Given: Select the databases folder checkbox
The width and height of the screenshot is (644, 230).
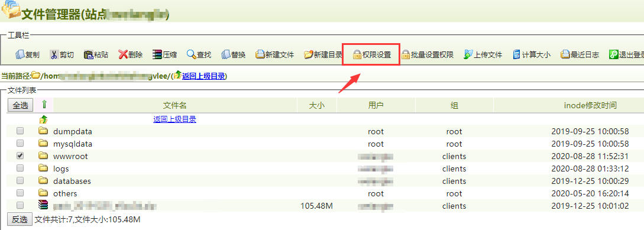Looking at the screenshot, I should [20, 181].
